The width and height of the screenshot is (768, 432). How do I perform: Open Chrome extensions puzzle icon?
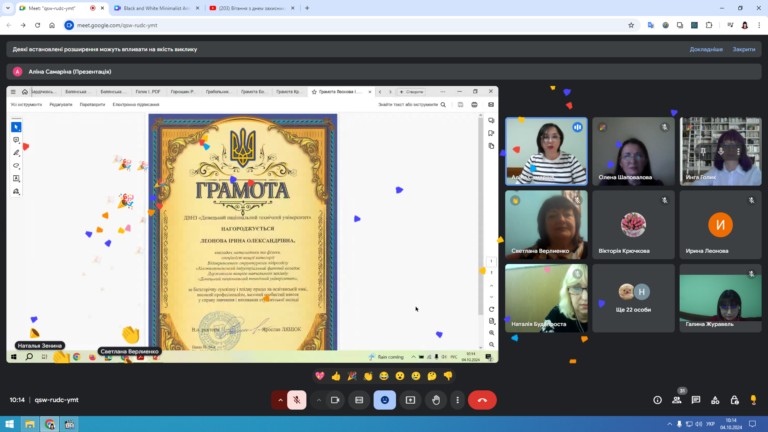click(x=709, y=25)
